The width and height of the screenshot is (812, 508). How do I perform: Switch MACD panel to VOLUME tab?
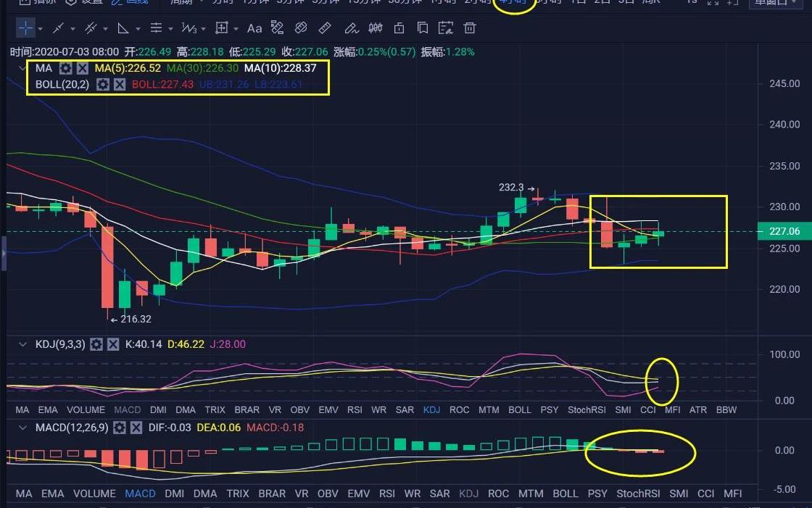[95, 494]
